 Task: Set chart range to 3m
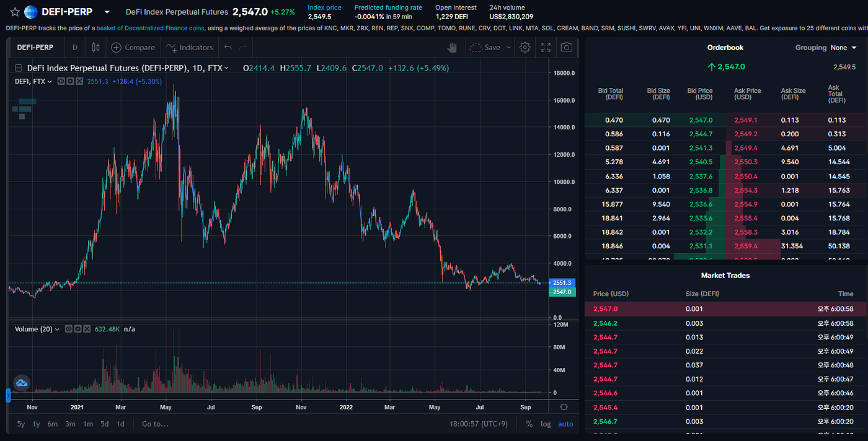coord(71,424)
